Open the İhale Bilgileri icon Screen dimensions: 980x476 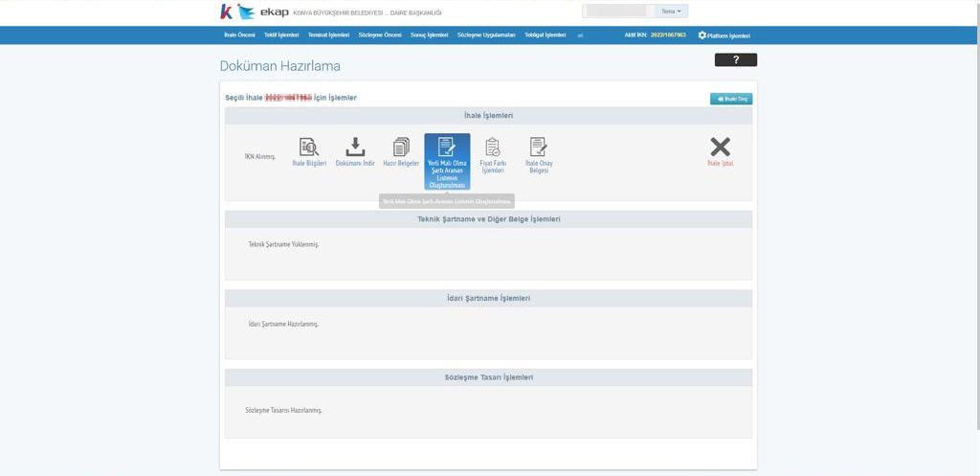(x=309, y=147)
